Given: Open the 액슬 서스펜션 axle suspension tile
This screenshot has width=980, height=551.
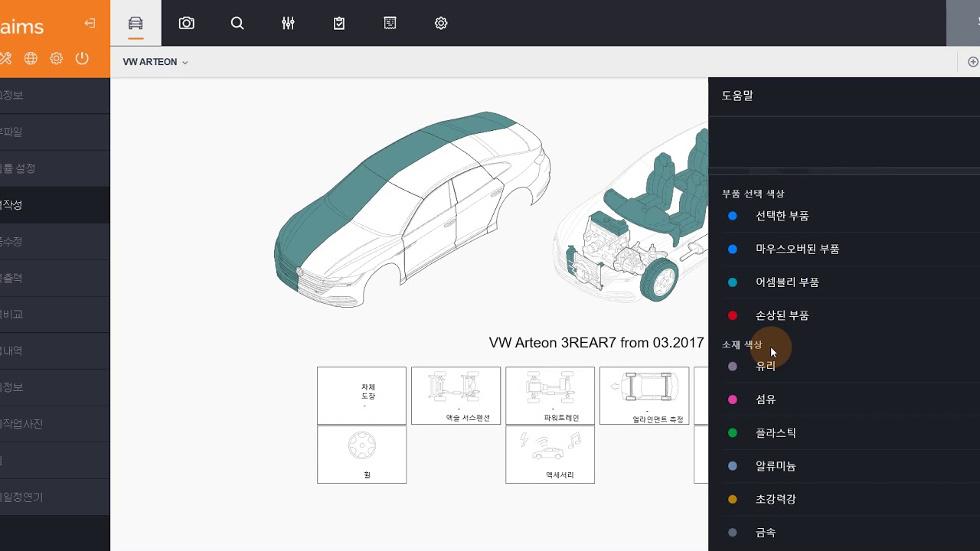Looking at the screenshot, I should (x=456, y=396).
